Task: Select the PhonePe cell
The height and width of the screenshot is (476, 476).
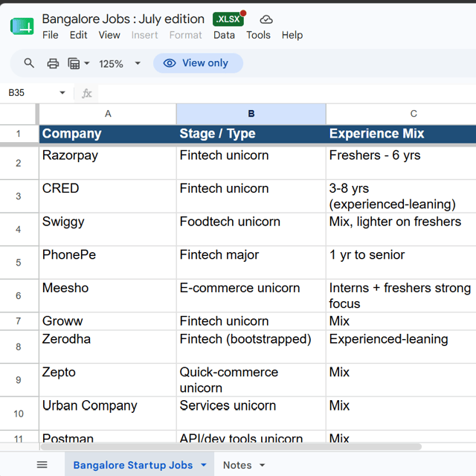Action: pyautogui.click(x=108, y=263)
